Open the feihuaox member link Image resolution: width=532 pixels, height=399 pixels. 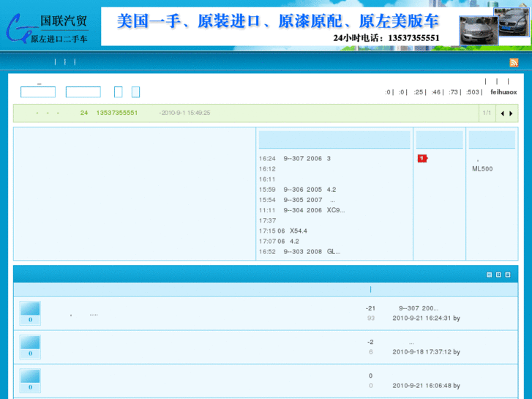(x=503, y=92)
